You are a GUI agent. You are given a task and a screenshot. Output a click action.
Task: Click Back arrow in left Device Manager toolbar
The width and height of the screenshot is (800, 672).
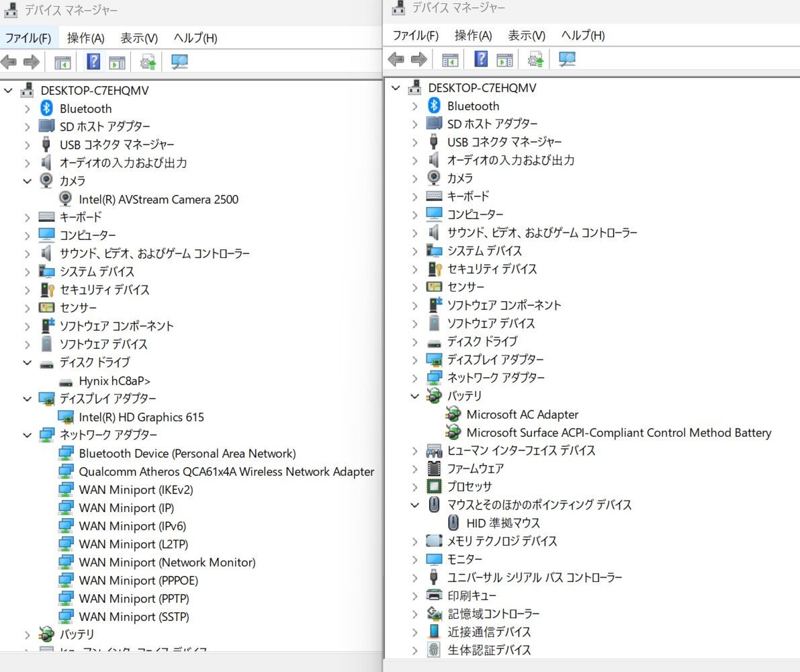(x=9, y=62)
